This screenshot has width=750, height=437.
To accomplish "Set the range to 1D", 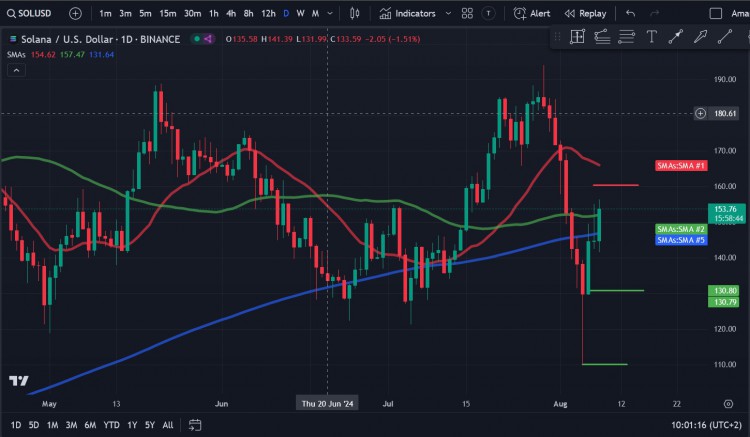I will (16, 425).
